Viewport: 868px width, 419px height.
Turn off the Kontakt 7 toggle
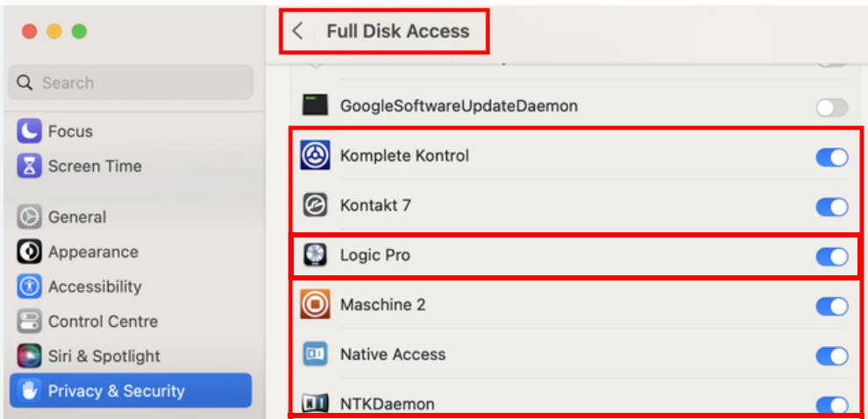click(831, 207)
